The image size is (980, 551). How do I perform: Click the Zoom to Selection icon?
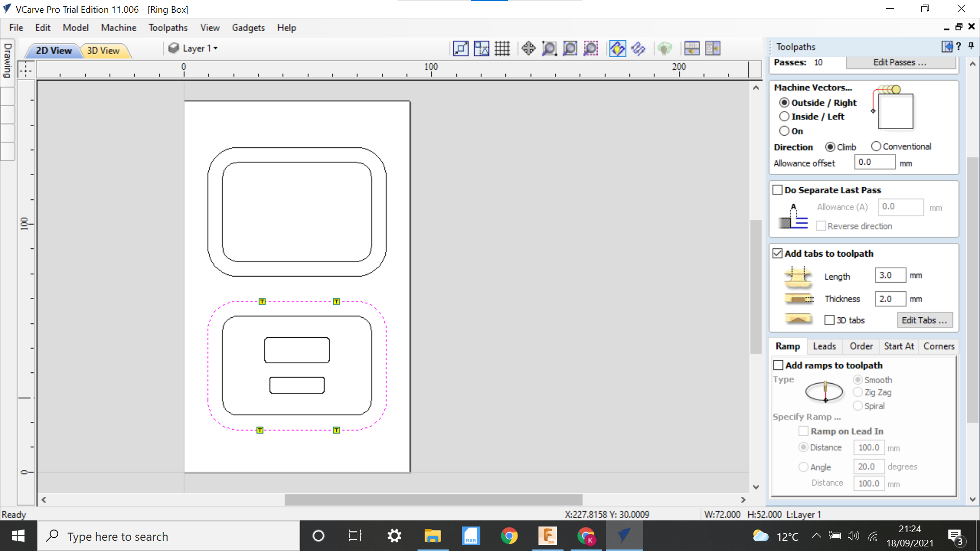coord(591,48)
